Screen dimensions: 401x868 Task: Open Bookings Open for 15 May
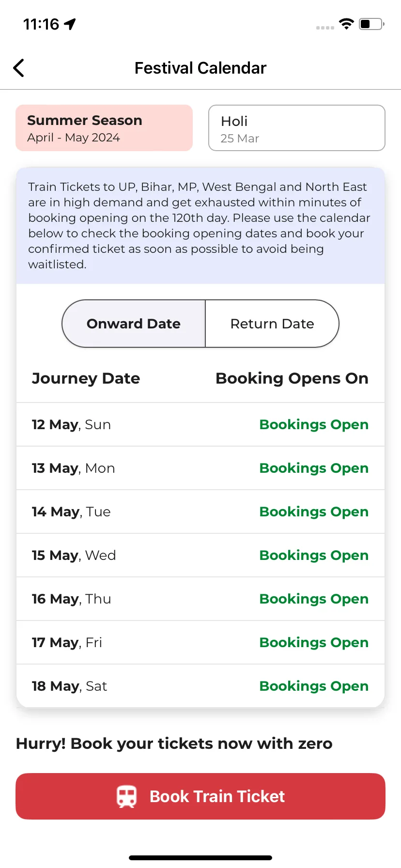[x=314, y=555]
